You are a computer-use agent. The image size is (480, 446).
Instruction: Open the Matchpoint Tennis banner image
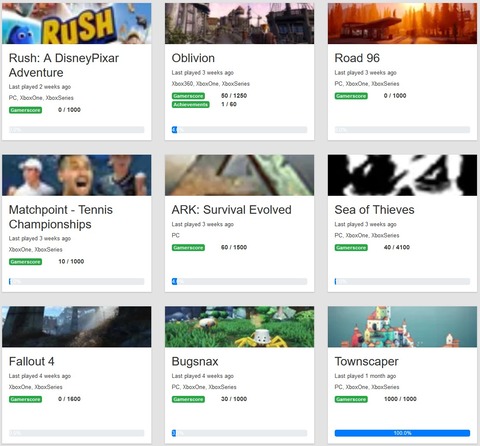point(77,175)
